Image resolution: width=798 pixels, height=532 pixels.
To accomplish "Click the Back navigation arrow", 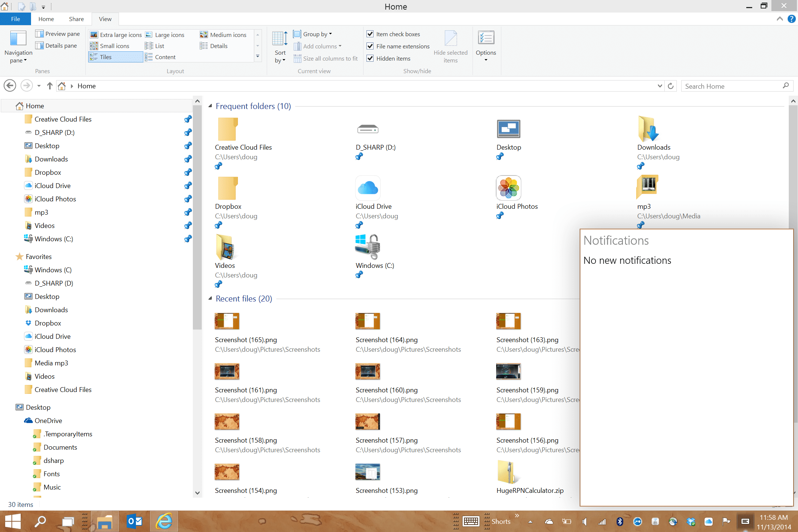I will (10, 86).
